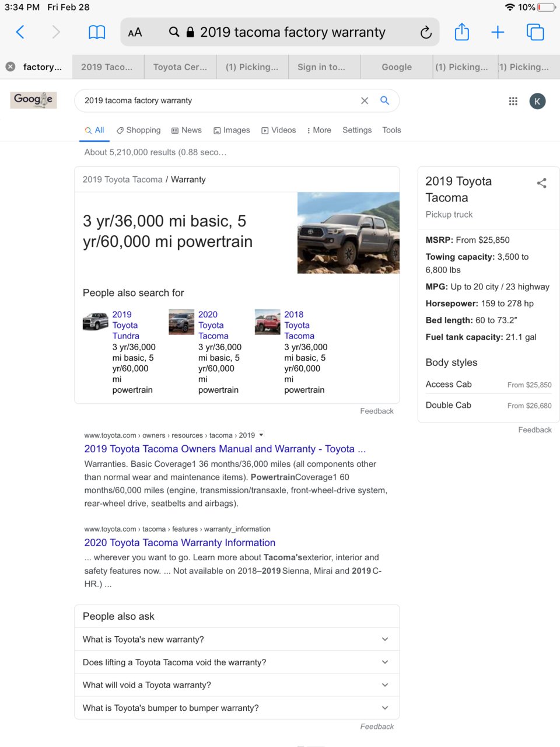Open the 2020 Toyota Tacoma link
The height and width of the screenshot is (747, 560).
point(213,325)
